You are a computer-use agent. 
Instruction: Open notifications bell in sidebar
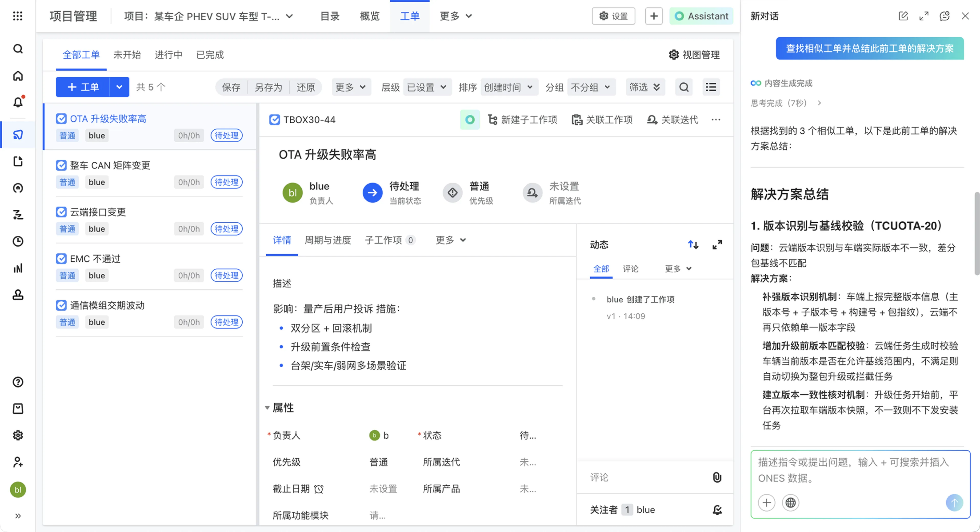click(x=18, y=102)
